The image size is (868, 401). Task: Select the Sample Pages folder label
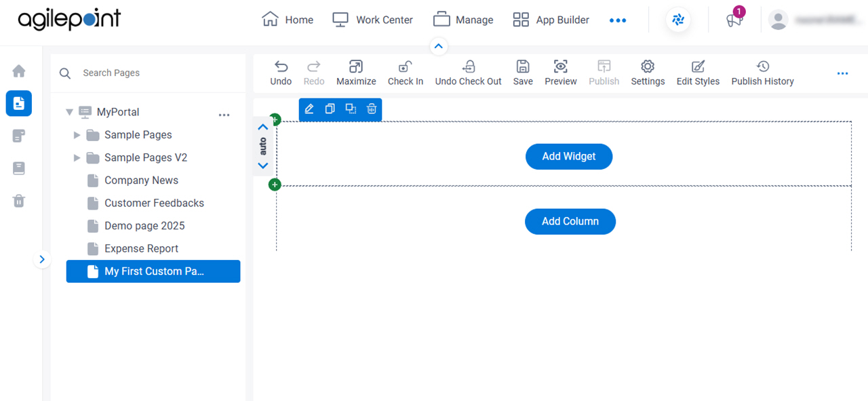tap(138, 135)
